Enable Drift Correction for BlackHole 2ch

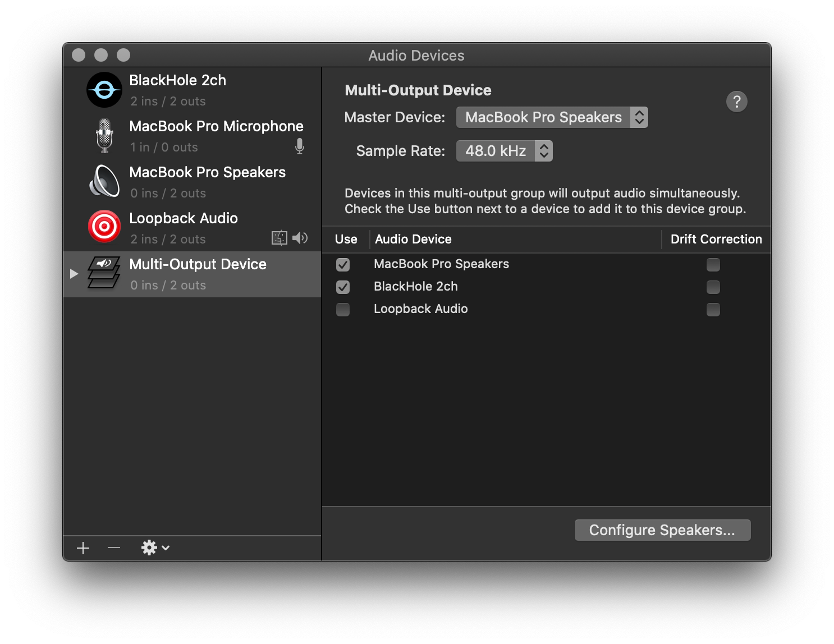point(713,287)
